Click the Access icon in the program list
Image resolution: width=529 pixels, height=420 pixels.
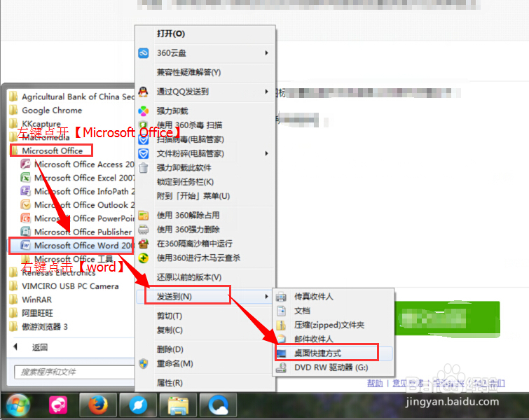(26, 164)
